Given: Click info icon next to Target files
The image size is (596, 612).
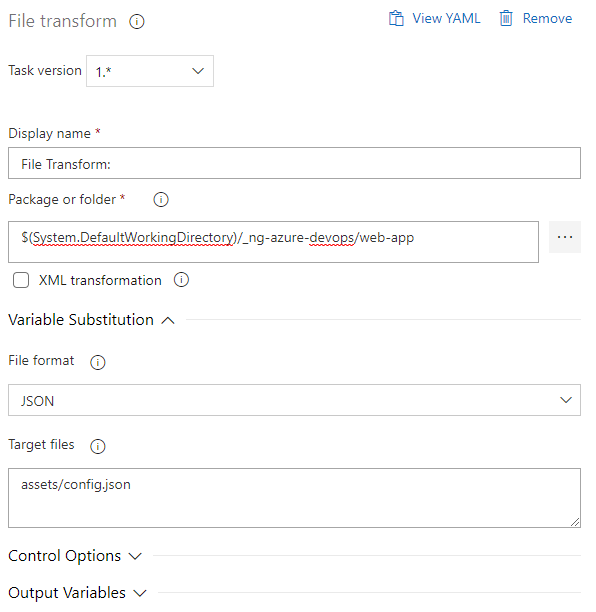Looking at the screenshot, I should (98, 446).
